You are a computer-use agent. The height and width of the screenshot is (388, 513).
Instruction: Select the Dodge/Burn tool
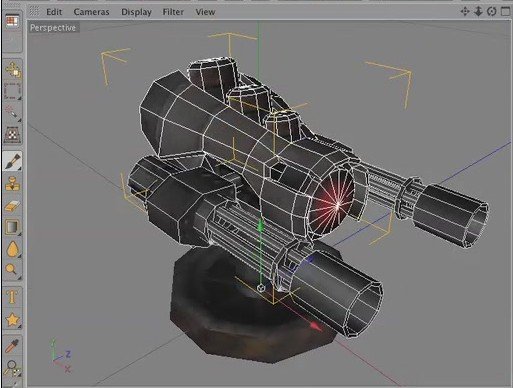coord(12,269)
